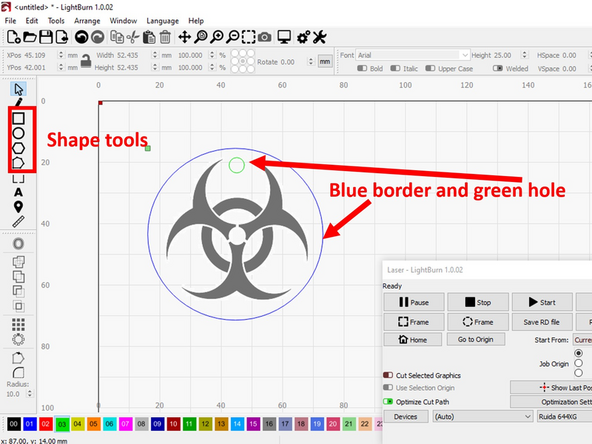Image resolution: width=592 pixels, height=444 pixels.
Task: Click the Cut scissors icon
Action: [x=133, y=37]
